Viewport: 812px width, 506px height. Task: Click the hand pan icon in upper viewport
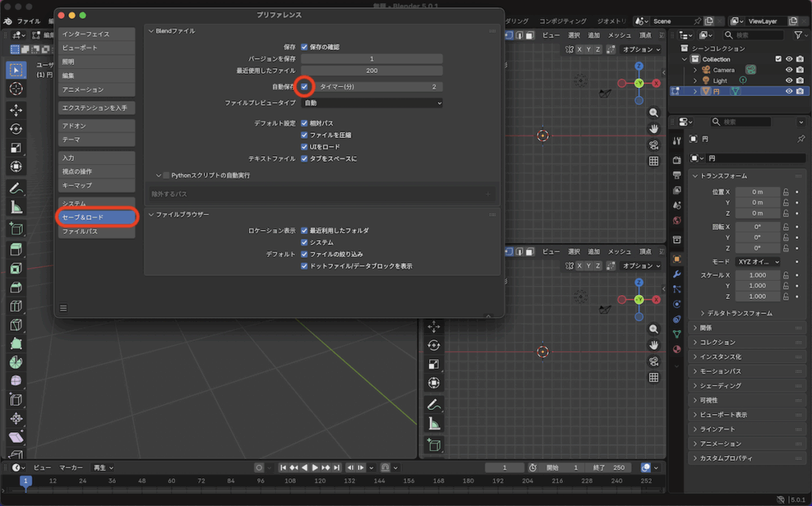pyautogui.click(x=653, y=129)
